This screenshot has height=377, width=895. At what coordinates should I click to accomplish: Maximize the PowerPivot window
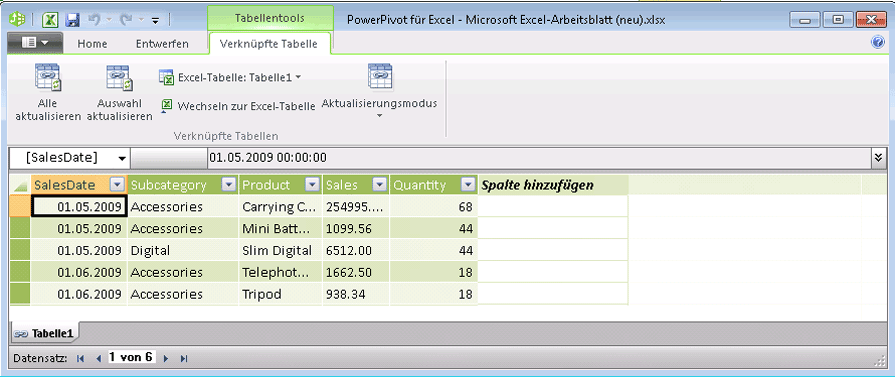(838, 19)
